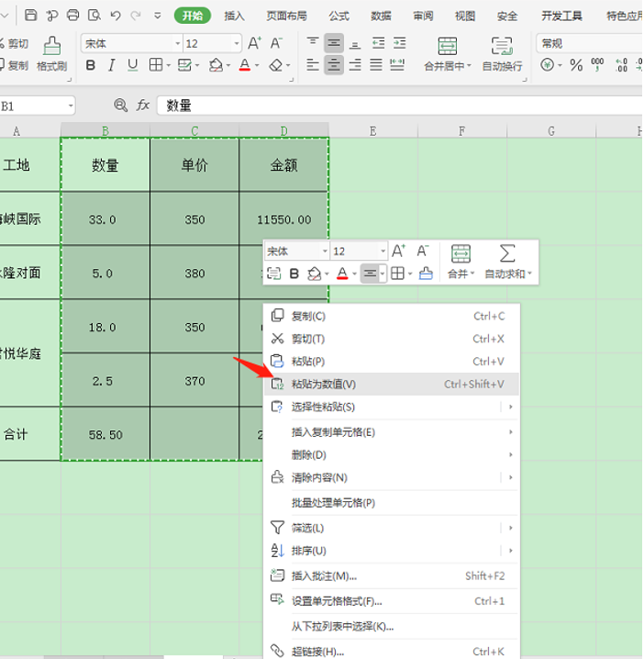Click the Name Box showing B1
Image resolution: width=644 pixels, height=659 pixels.
click(35, 106)
